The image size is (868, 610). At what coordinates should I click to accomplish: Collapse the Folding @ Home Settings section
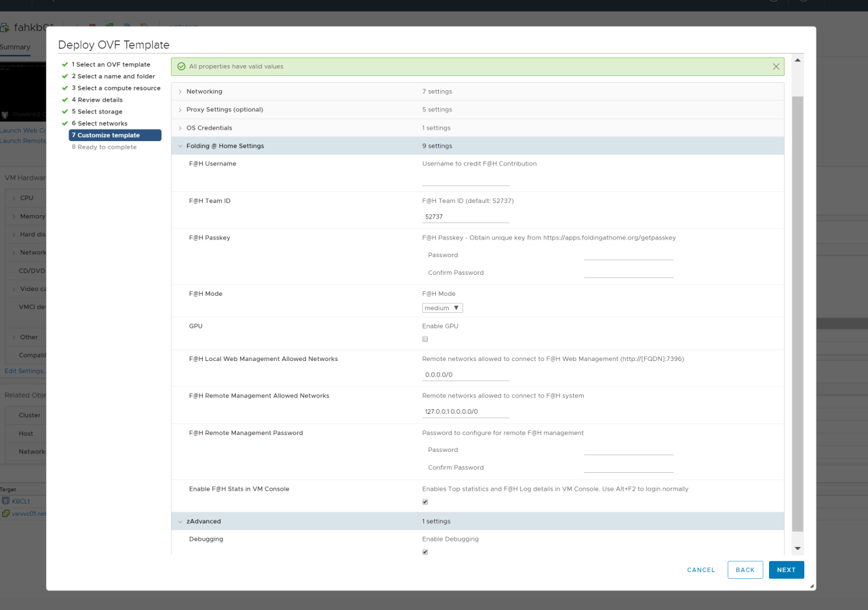180,146
